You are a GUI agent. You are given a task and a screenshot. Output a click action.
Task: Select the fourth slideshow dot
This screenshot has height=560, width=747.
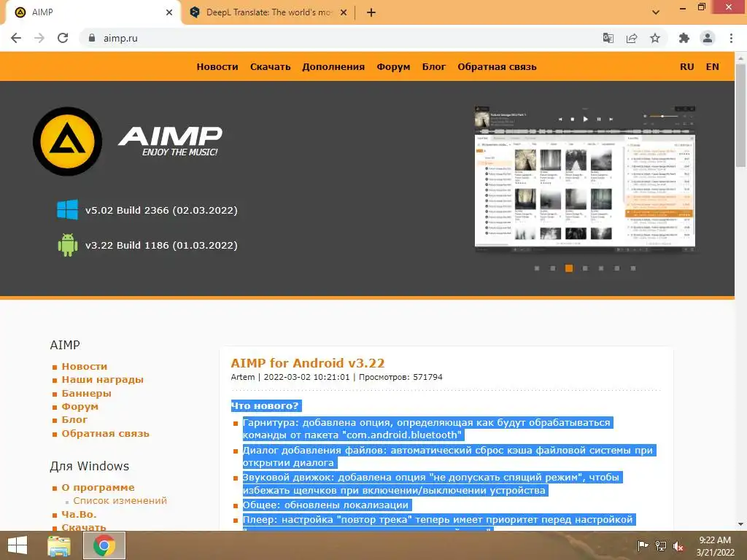585,268
